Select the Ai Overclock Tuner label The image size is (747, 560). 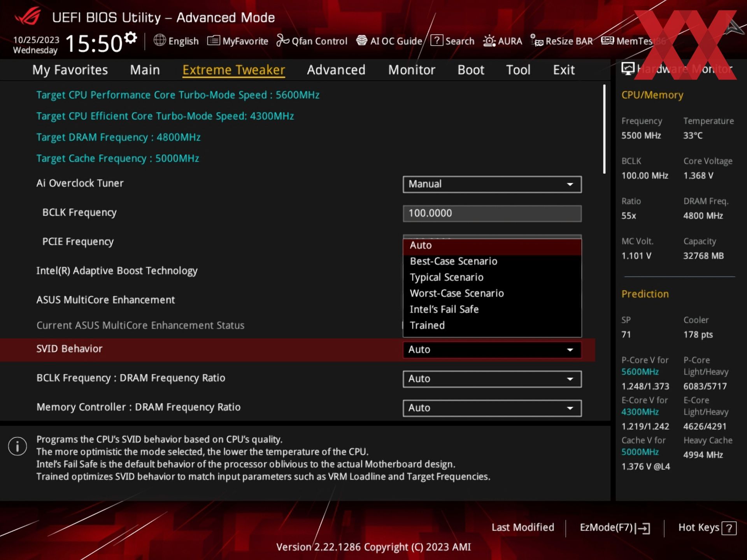point(80,183)
